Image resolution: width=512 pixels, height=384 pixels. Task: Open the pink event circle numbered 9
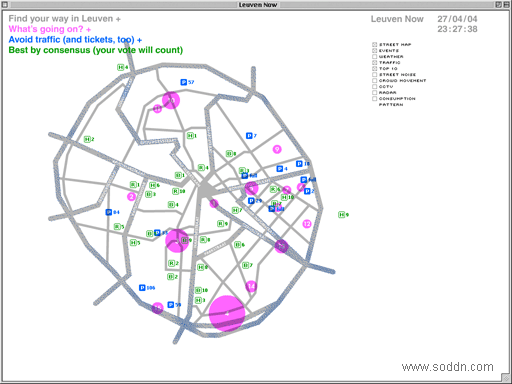[x=277, y=149]
